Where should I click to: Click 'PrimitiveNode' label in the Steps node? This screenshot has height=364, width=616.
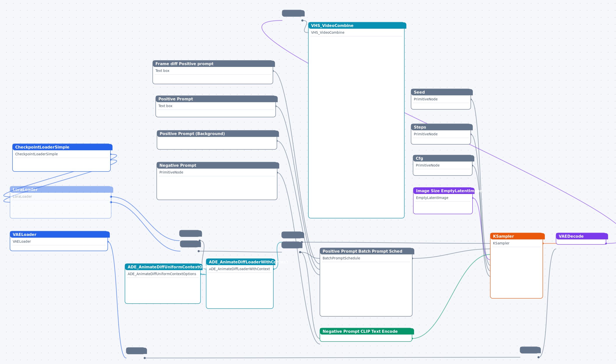click(x=426, y=134)
